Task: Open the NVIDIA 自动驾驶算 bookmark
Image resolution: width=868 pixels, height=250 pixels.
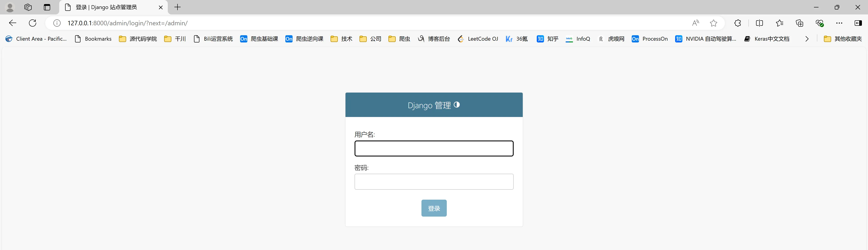Action: click(706, 39)
